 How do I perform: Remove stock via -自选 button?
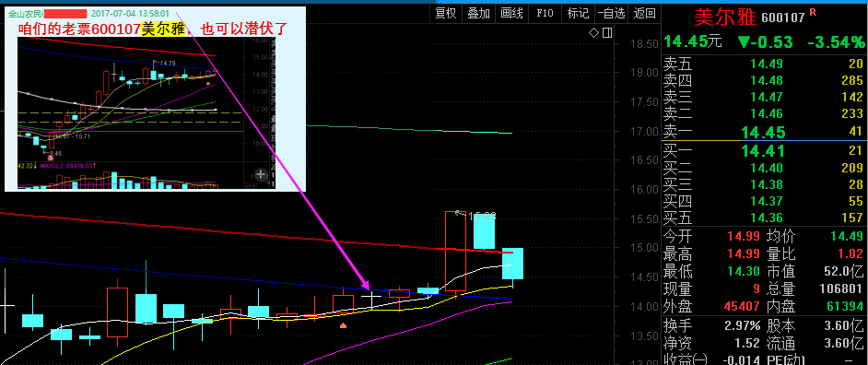[x=612, y=14]
